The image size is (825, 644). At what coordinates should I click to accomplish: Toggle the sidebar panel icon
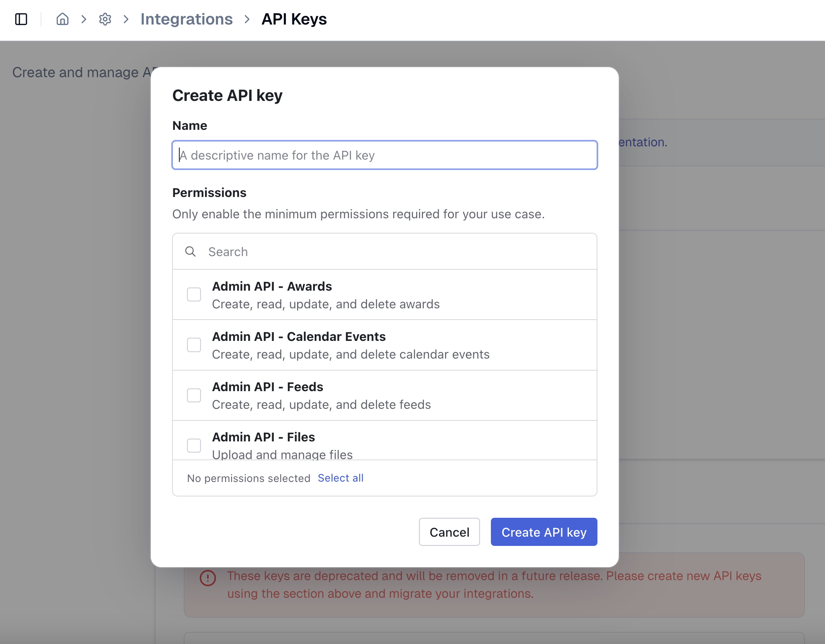click(21, 19)
